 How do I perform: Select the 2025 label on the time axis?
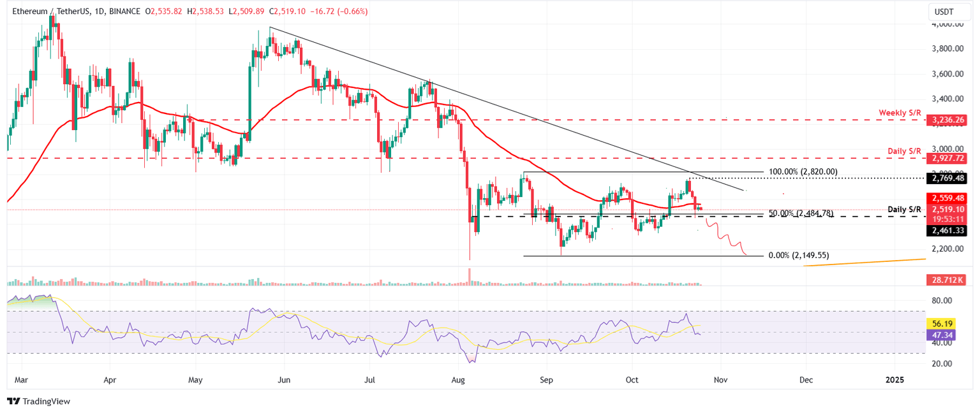pyautogui.click(x=894, y=379)
